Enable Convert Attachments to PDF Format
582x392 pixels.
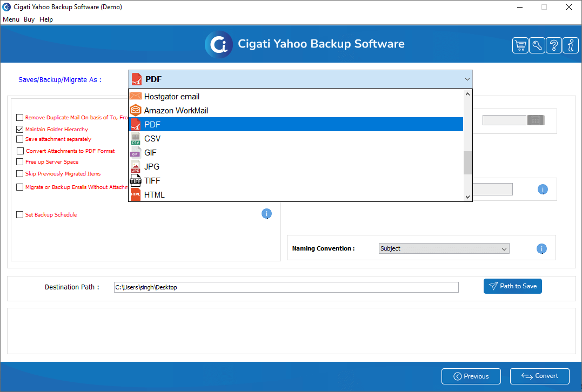pyautogui.click(x=20, y=151)
